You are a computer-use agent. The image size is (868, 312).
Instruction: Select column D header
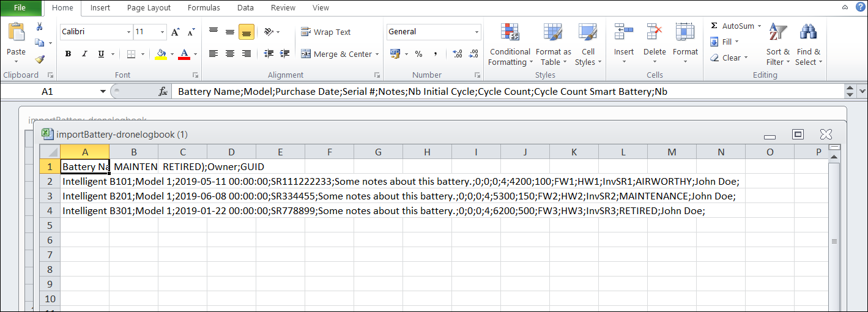pos(231,152)
